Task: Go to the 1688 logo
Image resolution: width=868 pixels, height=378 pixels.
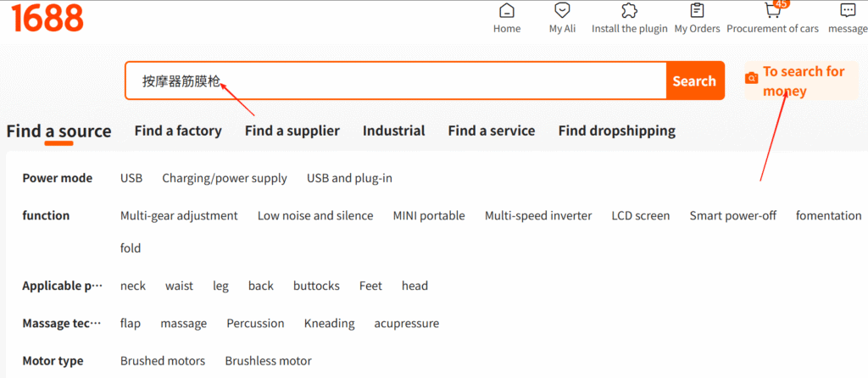Action: tap(47, 18)
